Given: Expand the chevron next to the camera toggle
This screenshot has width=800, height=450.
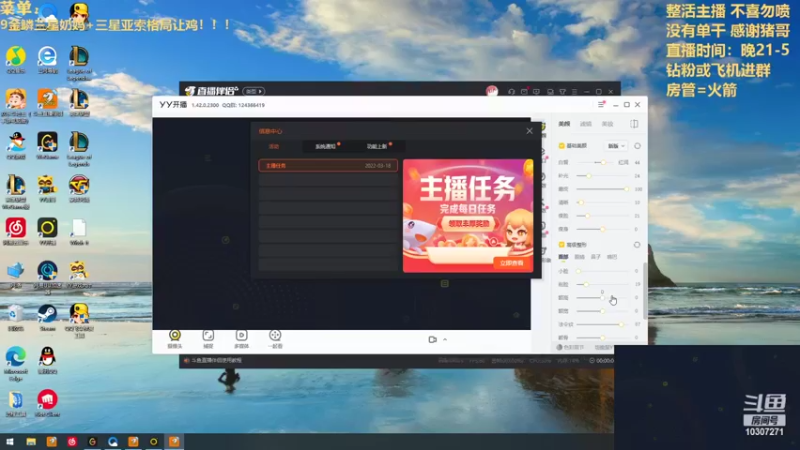Looking at the screenshot, I should point(445,339).
